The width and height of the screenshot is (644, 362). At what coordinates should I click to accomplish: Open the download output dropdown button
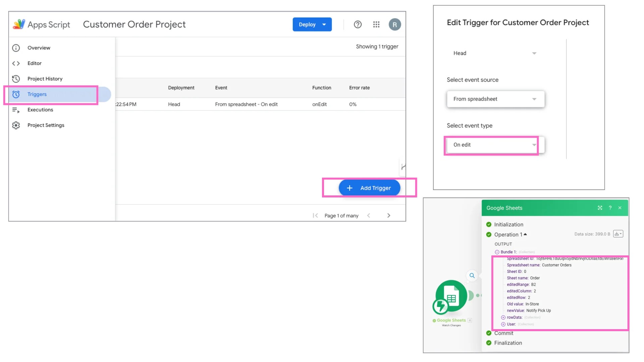(x=618, y=234)
